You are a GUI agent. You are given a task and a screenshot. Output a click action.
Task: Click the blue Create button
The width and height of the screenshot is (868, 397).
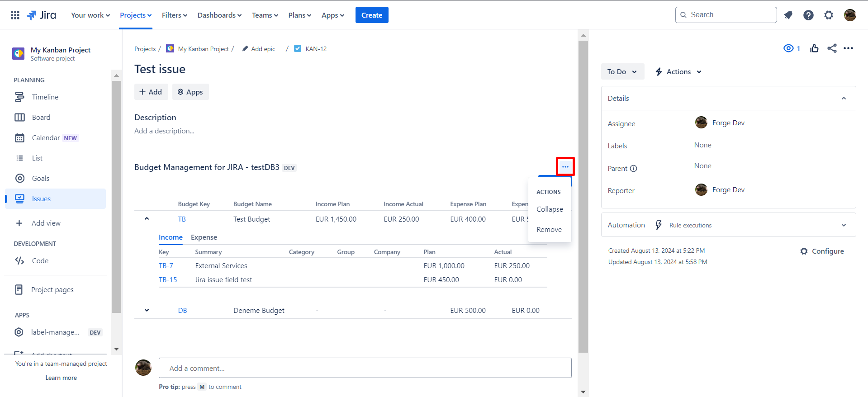tap(372, 15)
